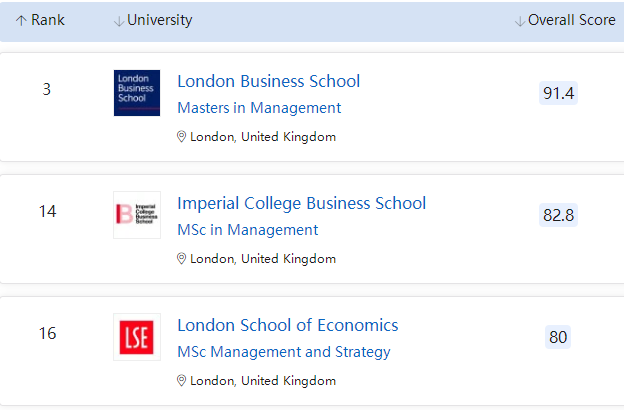Viewport: 624px width, 410px height.
Task: Sort by University column header
Action: 153,21
